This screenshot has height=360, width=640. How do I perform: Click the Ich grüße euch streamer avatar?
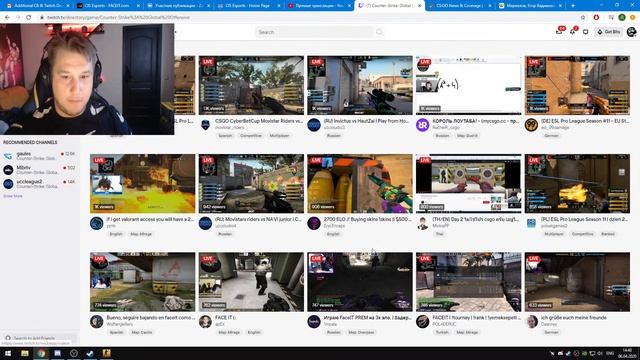[531, 321]
